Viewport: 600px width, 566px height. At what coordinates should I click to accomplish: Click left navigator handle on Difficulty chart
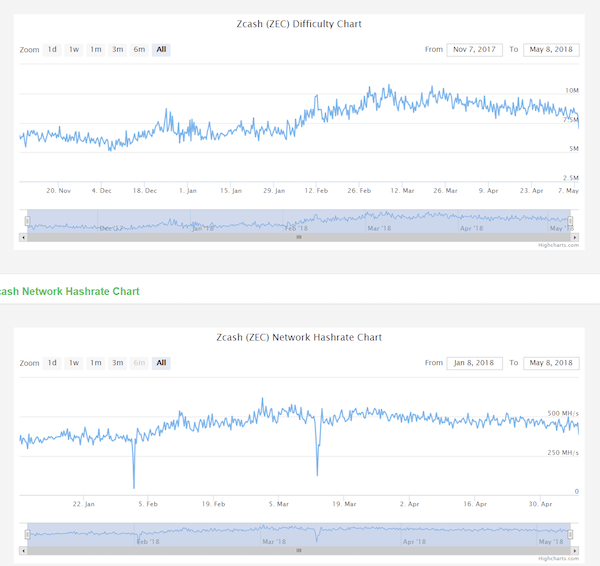point(28,221)
